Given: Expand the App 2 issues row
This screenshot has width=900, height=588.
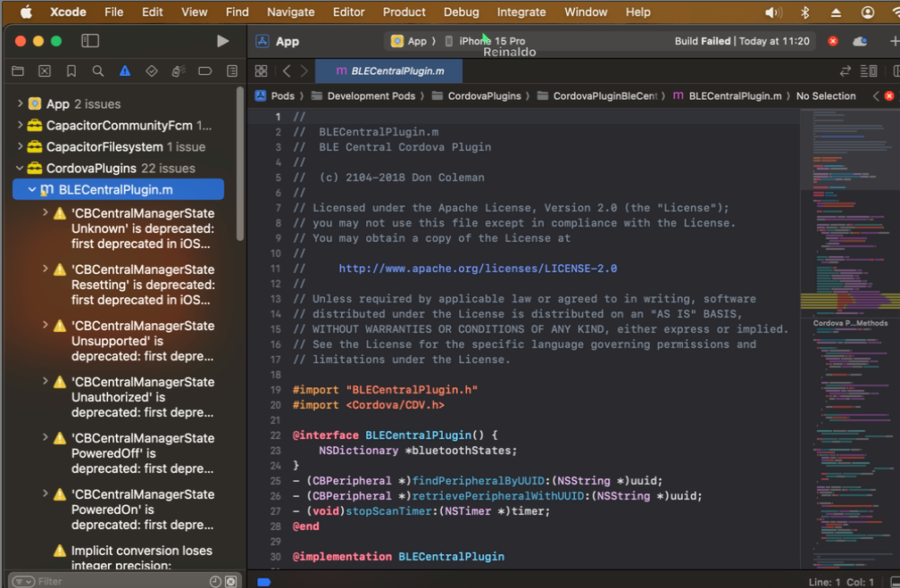Looking at the screenshot, I should point(20,104).
